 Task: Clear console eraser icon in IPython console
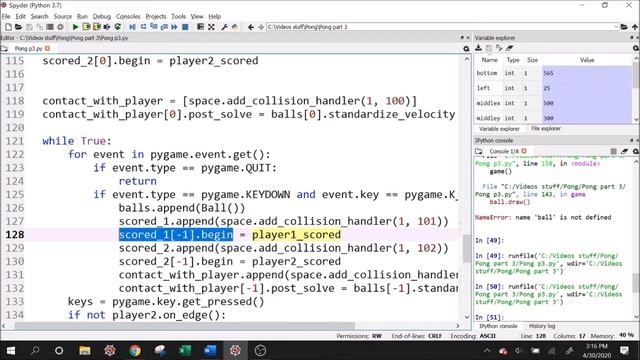click(624, 151)
